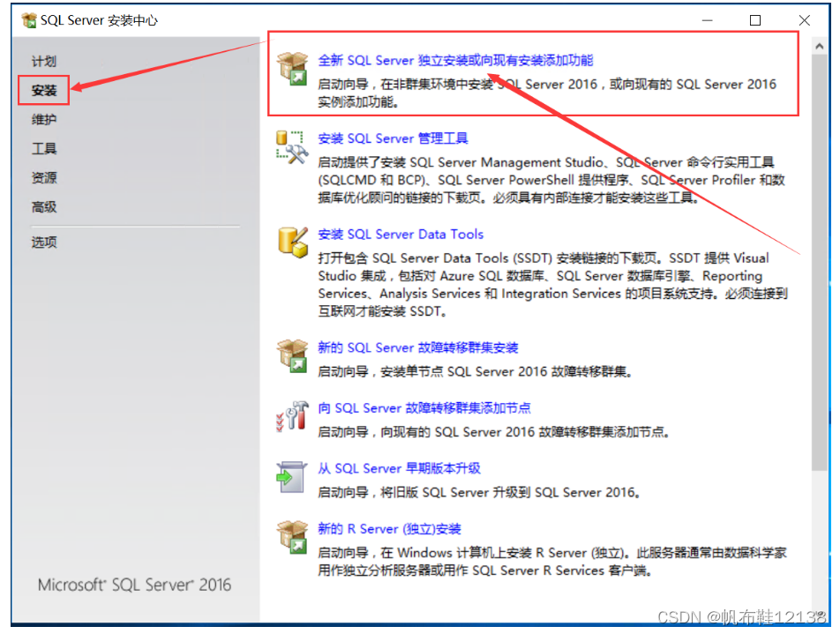This screenshot has width=840, height=634.
Task: Select 维护 in the left sidebar
Action: click(44, 118)
